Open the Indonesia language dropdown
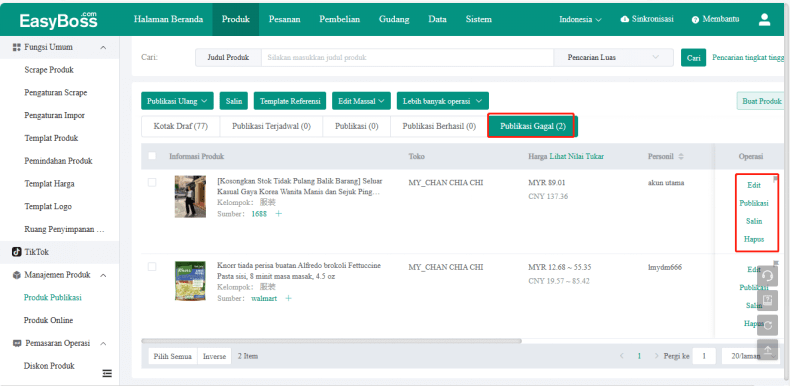 click(x=580, y=20)
